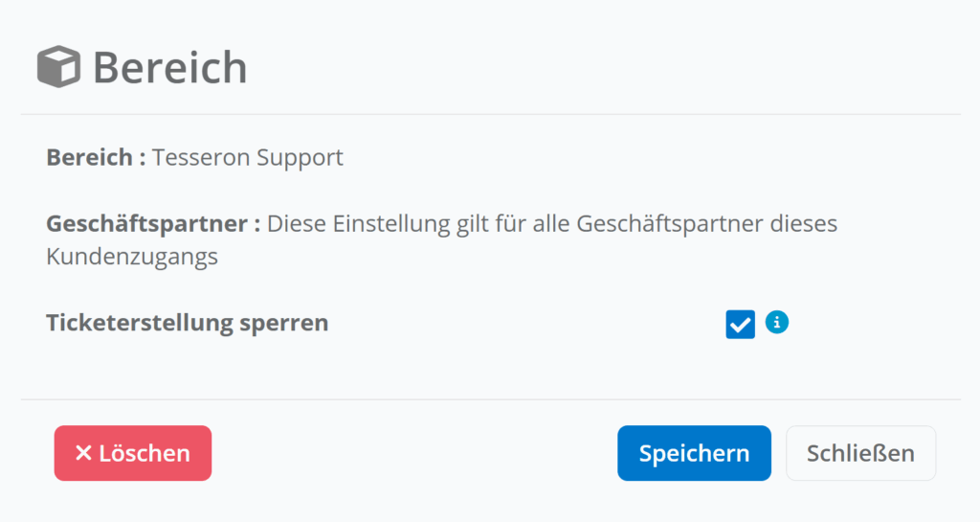Click the Ticketerstellung sperren label text
Screen dimensions: 980x522
pos(187,323)
